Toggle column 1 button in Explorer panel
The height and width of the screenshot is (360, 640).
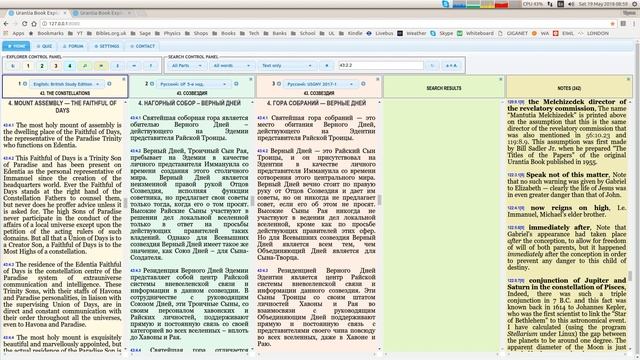(28, 66)
